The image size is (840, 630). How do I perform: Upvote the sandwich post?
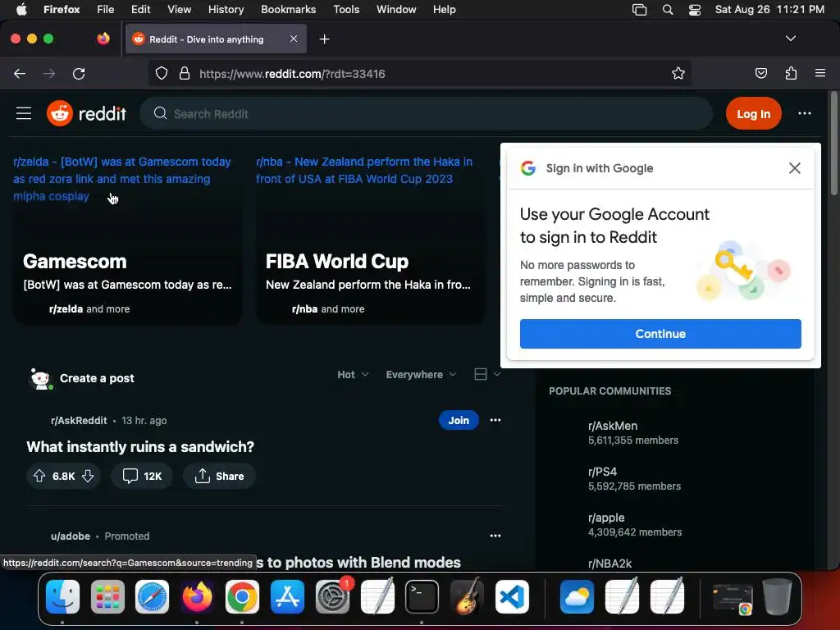tap(39, 476)
